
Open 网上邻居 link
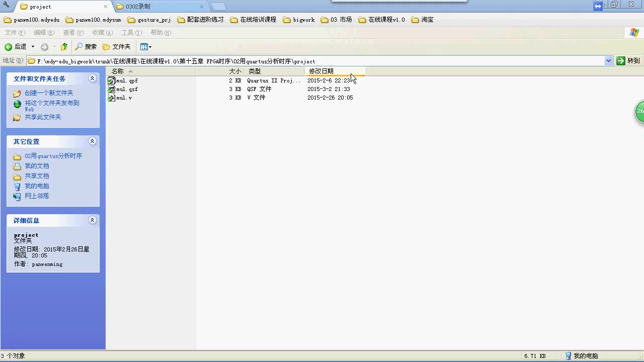point(37,196)
